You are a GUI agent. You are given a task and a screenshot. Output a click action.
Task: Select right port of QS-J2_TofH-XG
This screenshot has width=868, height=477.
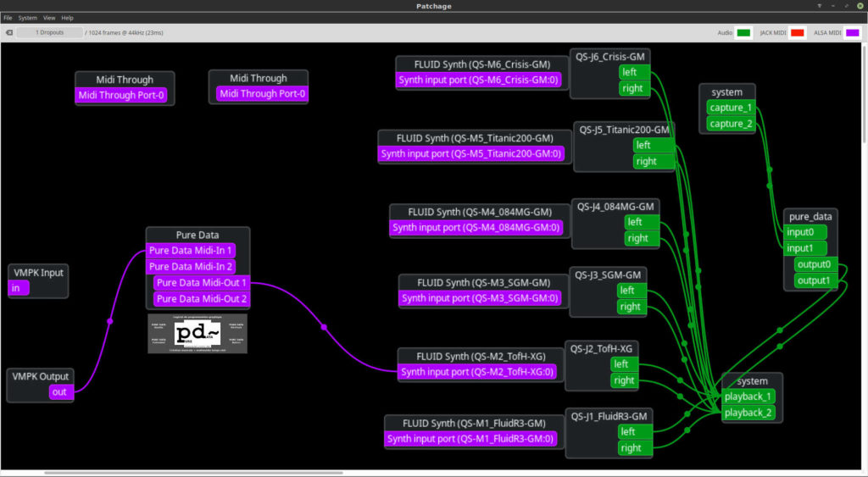(625, 380)
